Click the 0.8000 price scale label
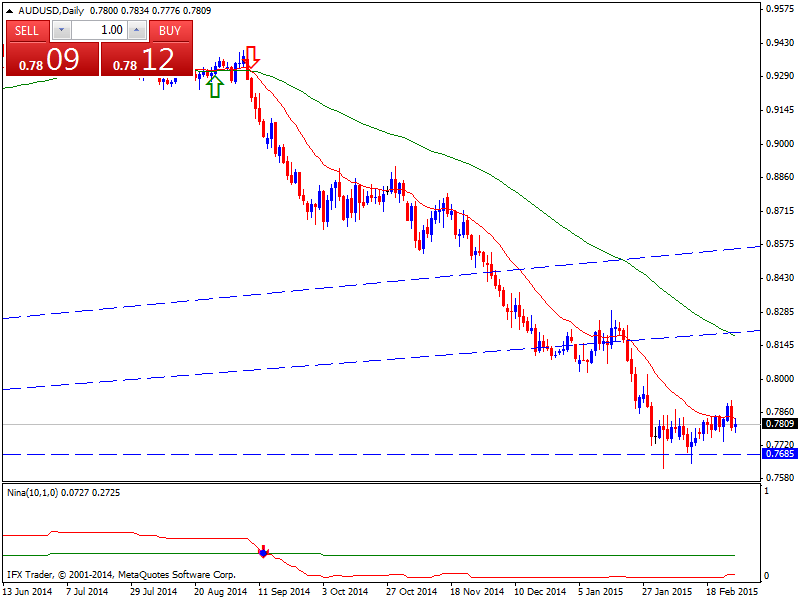The height and width of the screenshot is (600, 800). coord(780,379)
